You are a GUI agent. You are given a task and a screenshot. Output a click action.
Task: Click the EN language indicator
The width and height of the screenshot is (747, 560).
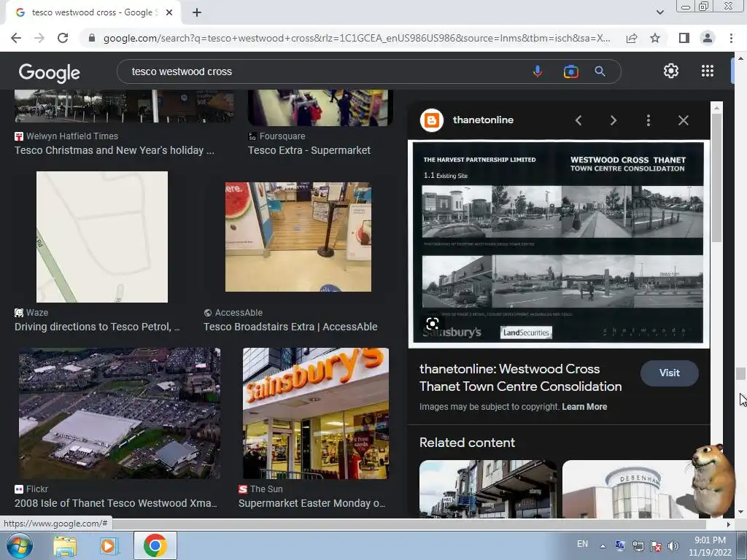[x=582, y=544]
